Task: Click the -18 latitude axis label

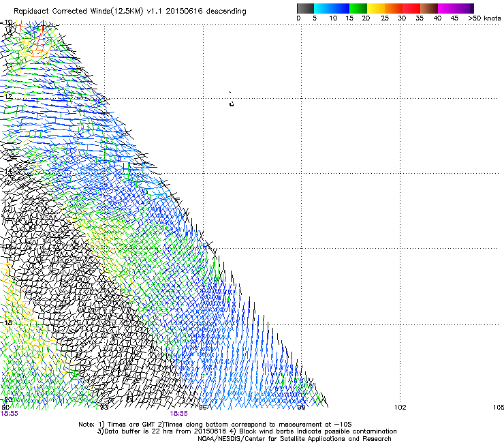Action: 6,322
